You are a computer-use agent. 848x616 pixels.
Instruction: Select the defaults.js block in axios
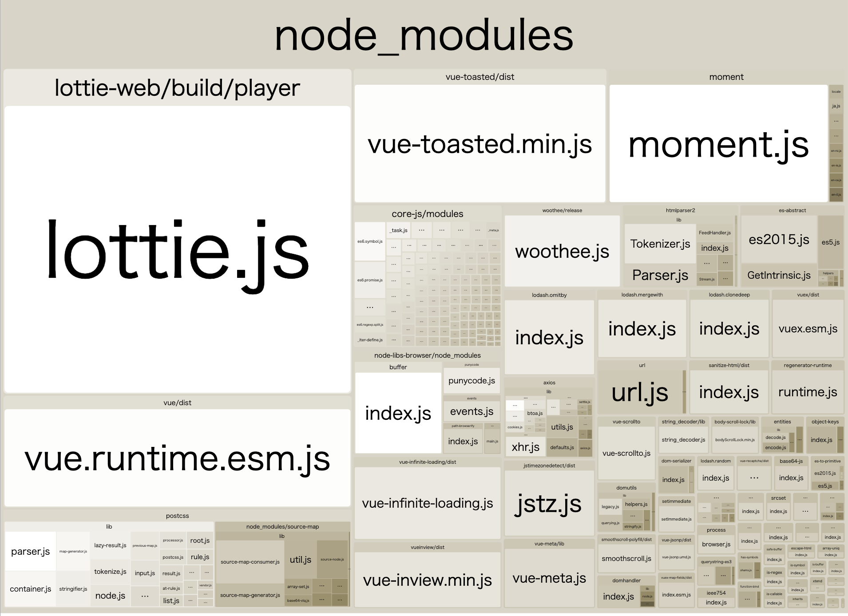point(562,447)
